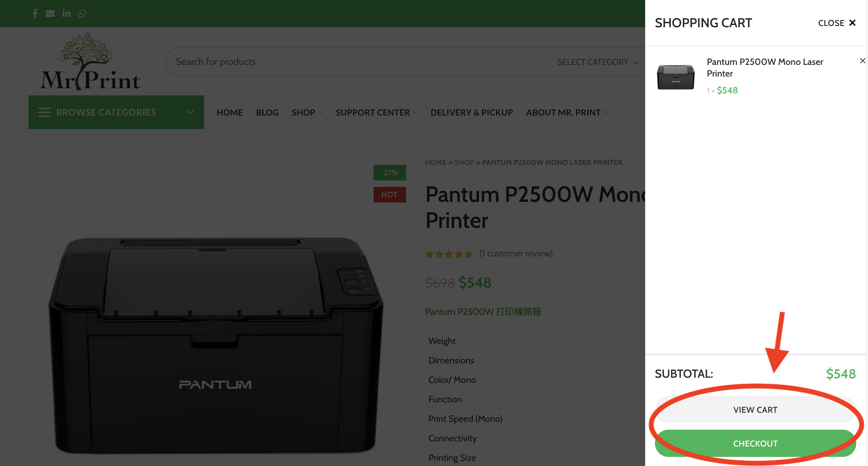Remove Pantum P2500W from cart with X
868x466 pixels.
coord(862,61)
